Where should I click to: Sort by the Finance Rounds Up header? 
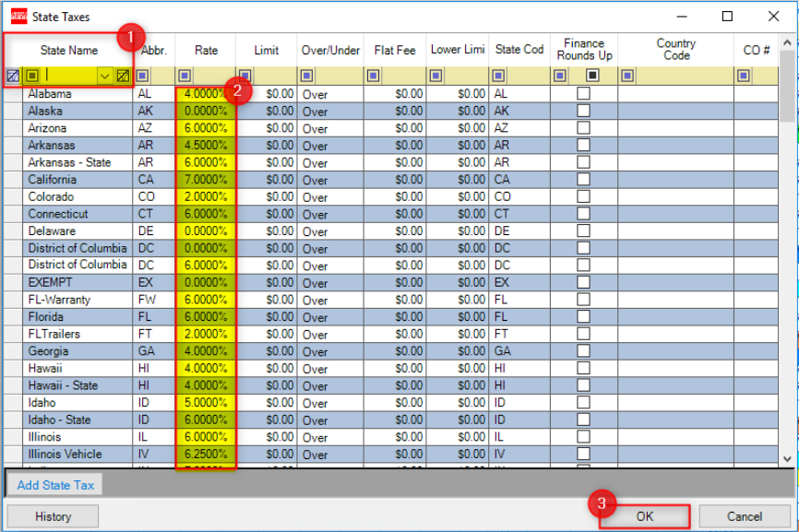tap(584, 50)
